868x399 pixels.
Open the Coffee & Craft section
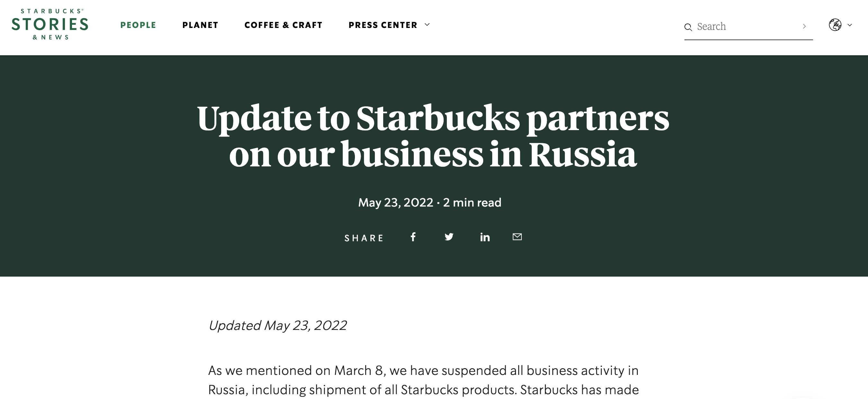click(283, 25)
